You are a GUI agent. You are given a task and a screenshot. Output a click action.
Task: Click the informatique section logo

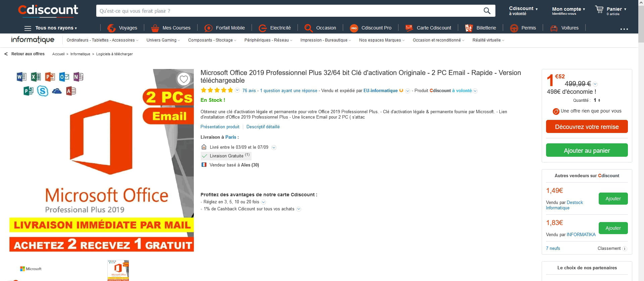[33, 40]
